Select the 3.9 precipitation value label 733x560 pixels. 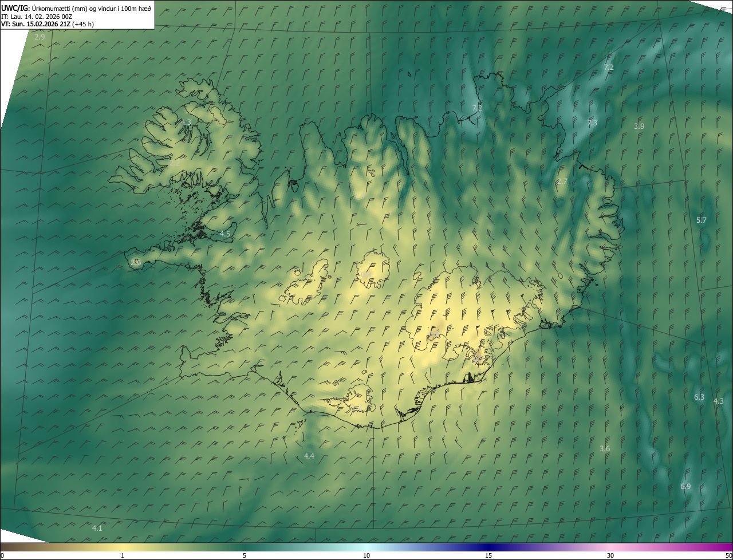click(x=639, y=126)
